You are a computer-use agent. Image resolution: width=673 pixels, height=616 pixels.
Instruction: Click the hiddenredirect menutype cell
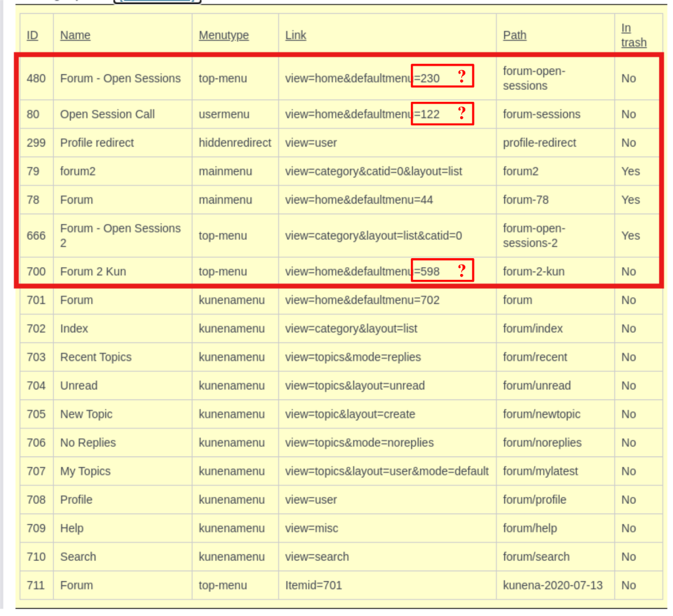point(235,143)
